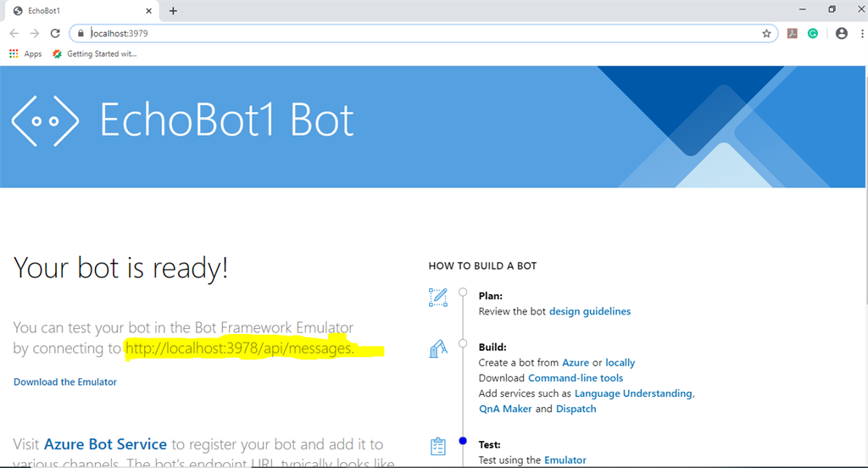This screenshot has height=468, width=868.
Task: Click the Build timeline circle marker
Action: click(x=463, y=343)
